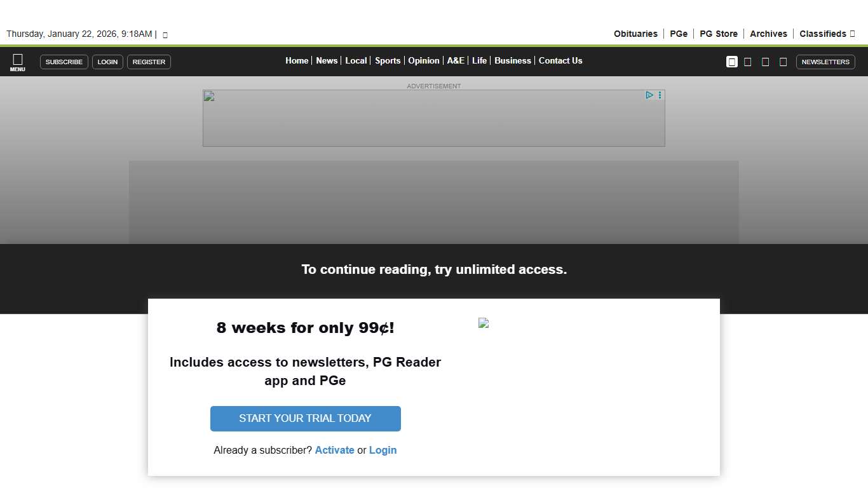Visit the PG Store link
This screenshot has width=868, height=488.
point(719,34)
